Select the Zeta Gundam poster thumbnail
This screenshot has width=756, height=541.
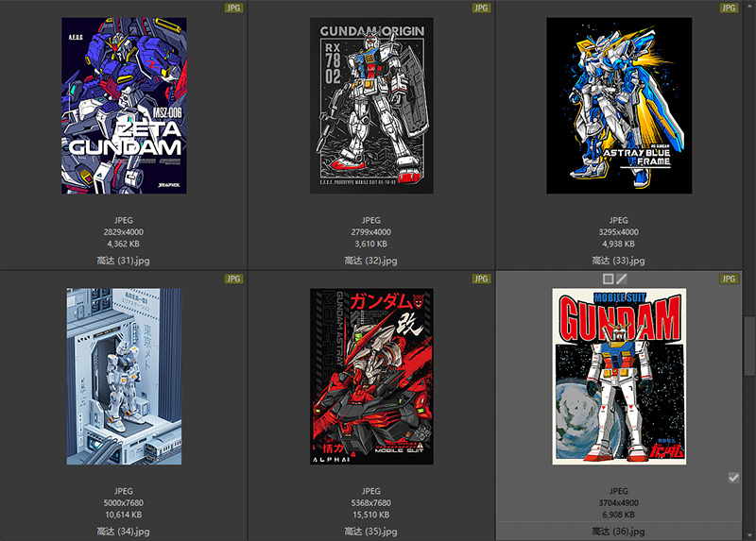point(124,106)
